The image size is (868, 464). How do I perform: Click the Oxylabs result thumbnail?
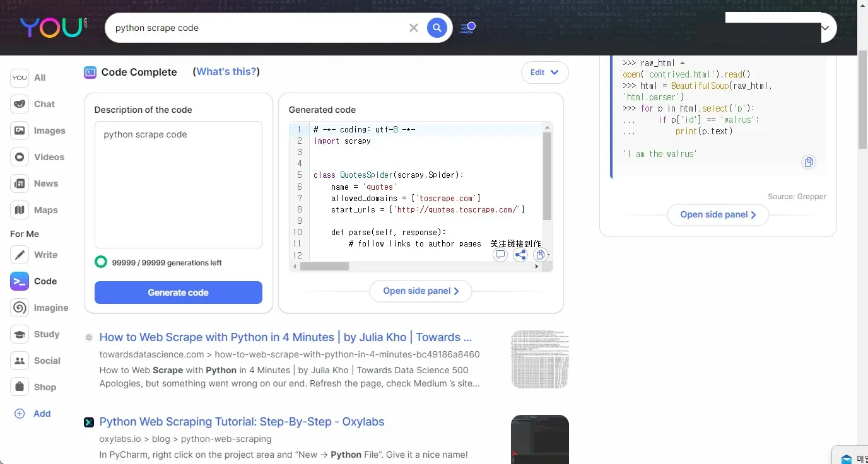click(x=540, y=439)
